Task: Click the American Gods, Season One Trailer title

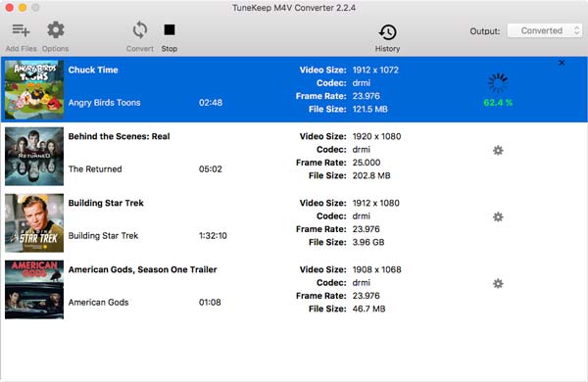Action: [142, 269]
